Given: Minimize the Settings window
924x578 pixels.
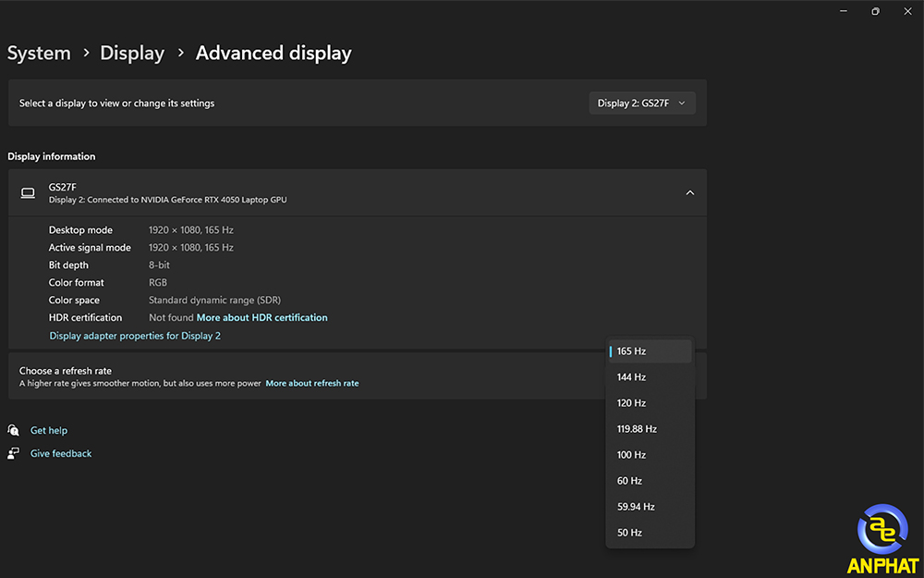Looking at the screenshot, I should coord(844,11).
